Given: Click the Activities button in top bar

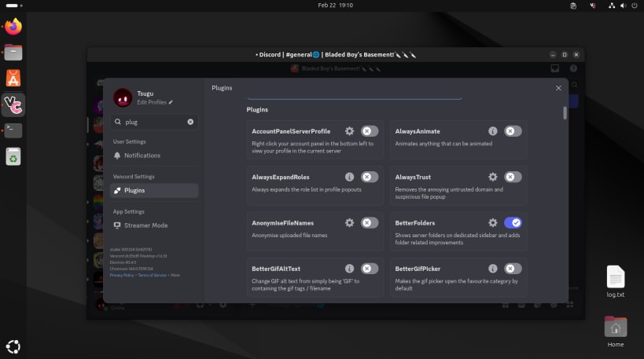Looking at the screenshot, I should pyautogui.click(x=14, y=5).
